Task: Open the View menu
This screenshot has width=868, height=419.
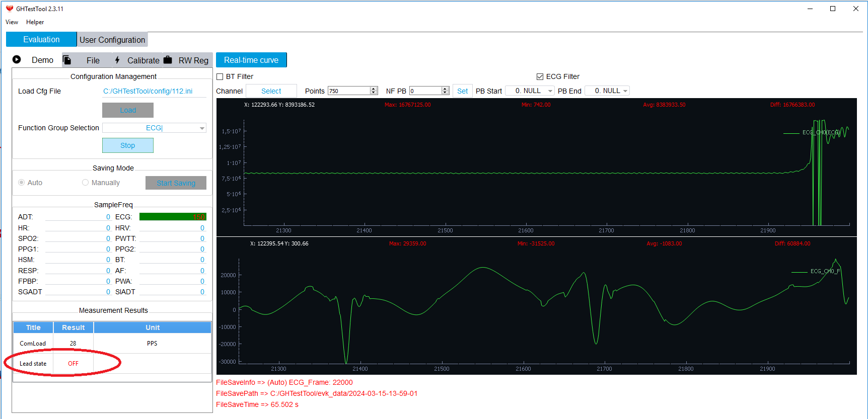Action: pyautogui.click(x=12, y=22)
